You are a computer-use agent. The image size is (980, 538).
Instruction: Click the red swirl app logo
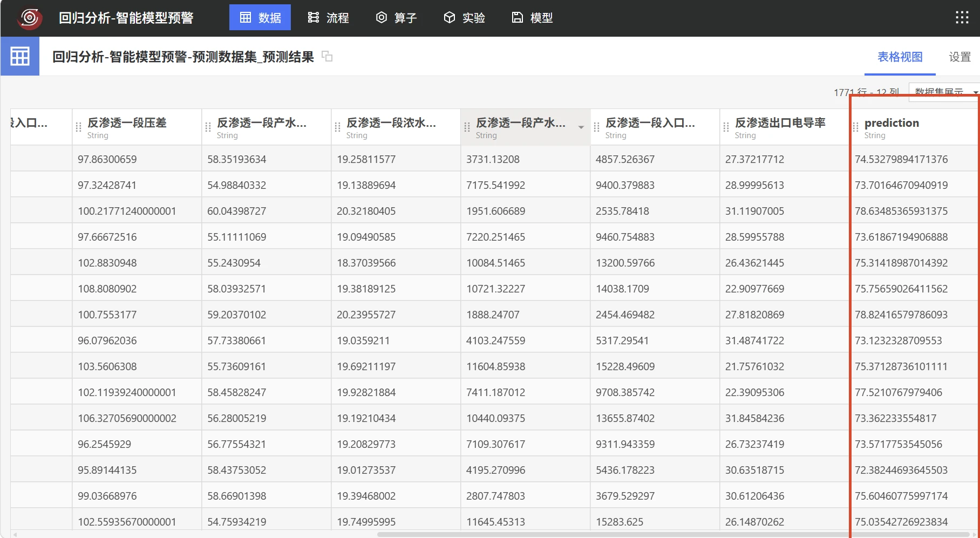tap(30, 18)
